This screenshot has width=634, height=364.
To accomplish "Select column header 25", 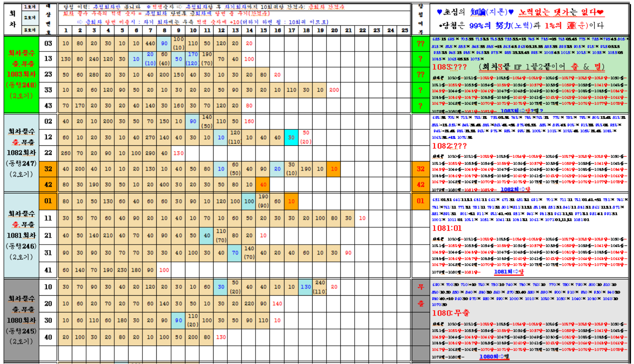I will click(404, 30).
